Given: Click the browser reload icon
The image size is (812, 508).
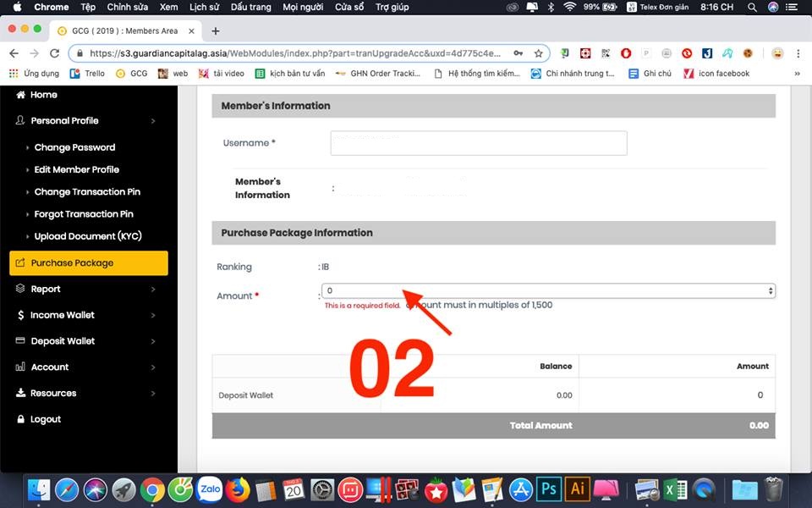Looking at the screenshot, I should pyautogui.click(x=53, y=52).
